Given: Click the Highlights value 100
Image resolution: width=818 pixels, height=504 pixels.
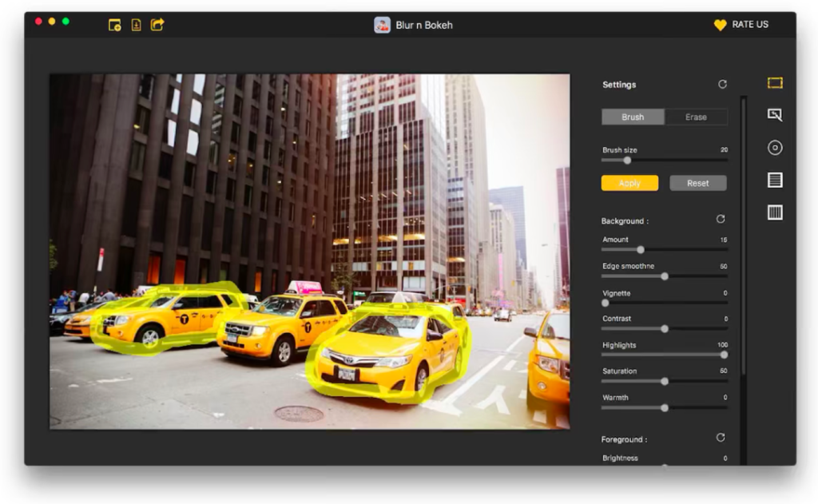Looking at the screenshot, I should [722, 345].
